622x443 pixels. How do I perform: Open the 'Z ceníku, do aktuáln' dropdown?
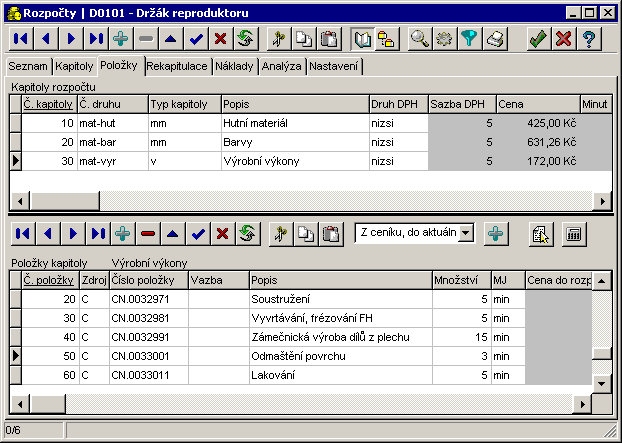pos(465,233)
